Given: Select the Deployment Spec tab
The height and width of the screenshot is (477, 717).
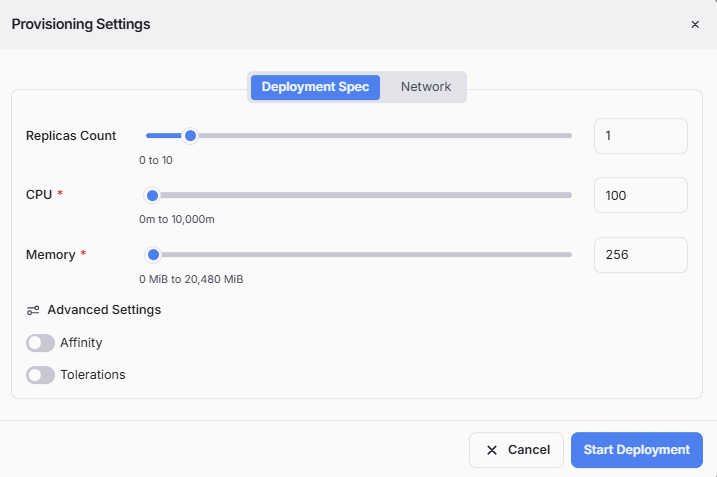Looking at the screenshot, I should pyautogui.click(x=315, y=87).
